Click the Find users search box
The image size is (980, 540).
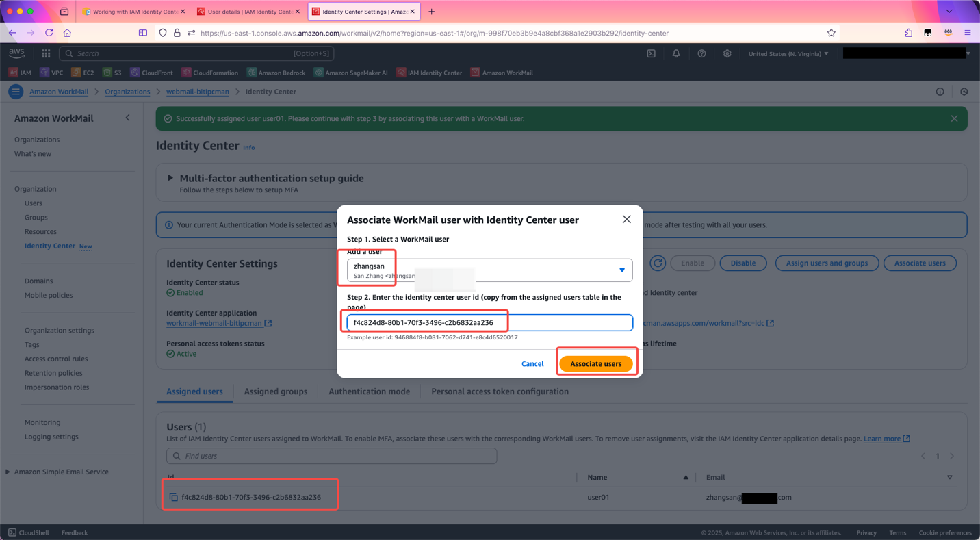coord(332,456)
